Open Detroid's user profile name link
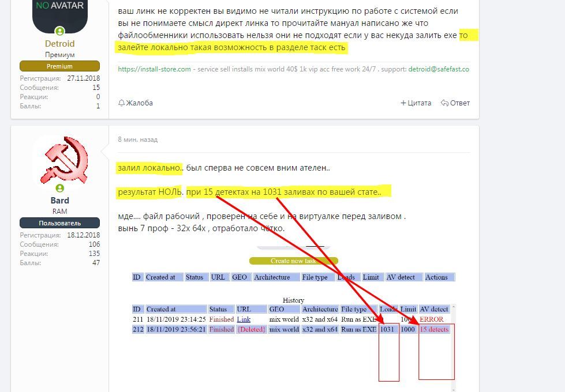The height and width of the screenshot is (392, 565). [59, 44]
